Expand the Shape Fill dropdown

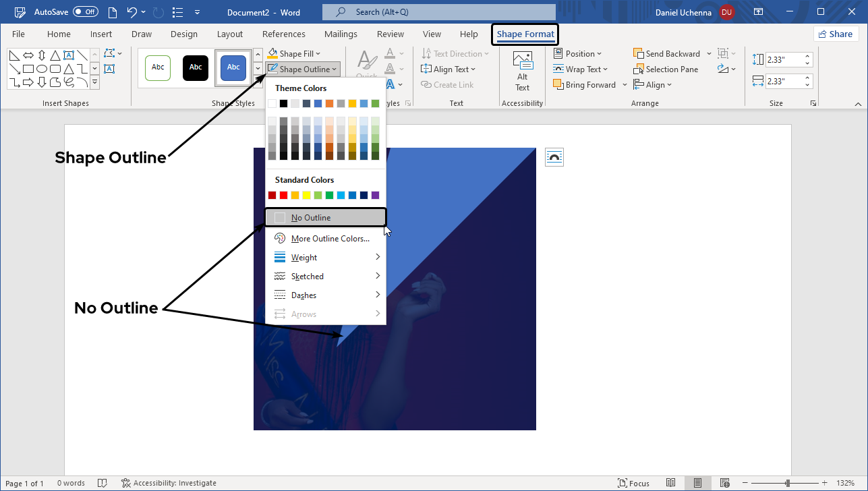coord(318,54)
